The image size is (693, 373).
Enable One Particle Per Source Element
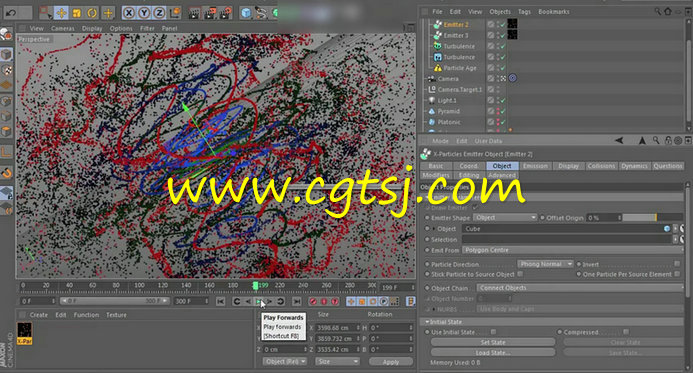point(677,274)
